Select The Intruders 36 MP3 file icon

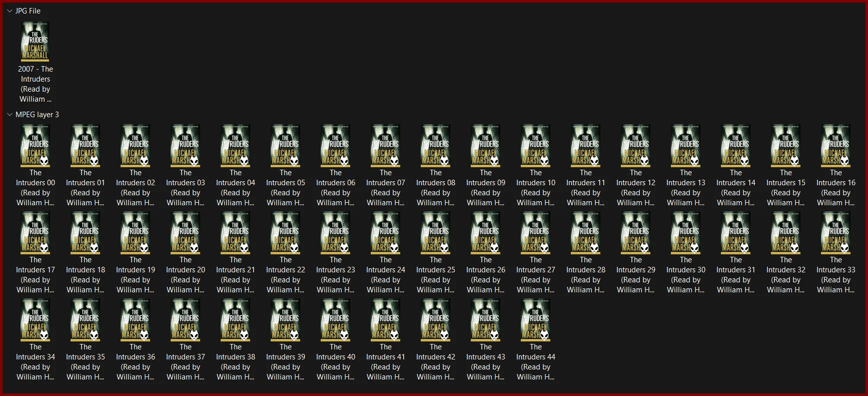tap(136, 320)
